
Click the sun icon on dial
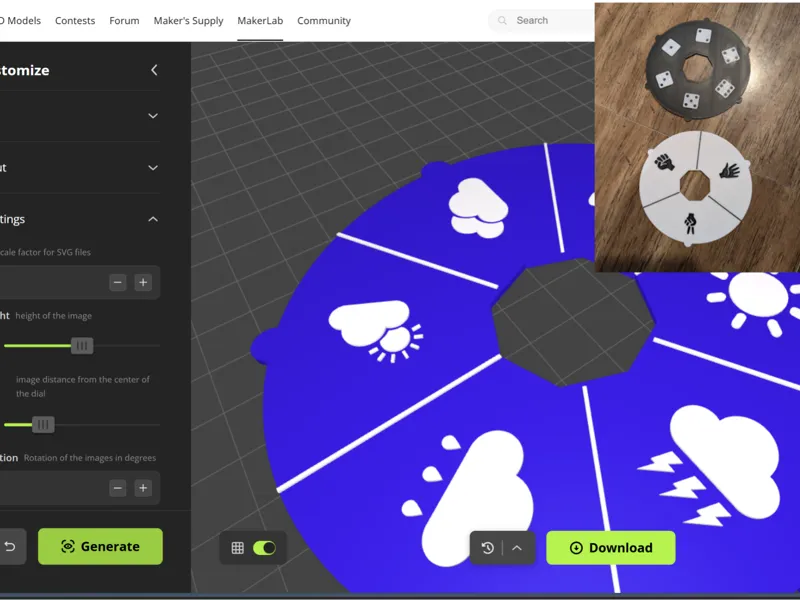tap(755, 304)
